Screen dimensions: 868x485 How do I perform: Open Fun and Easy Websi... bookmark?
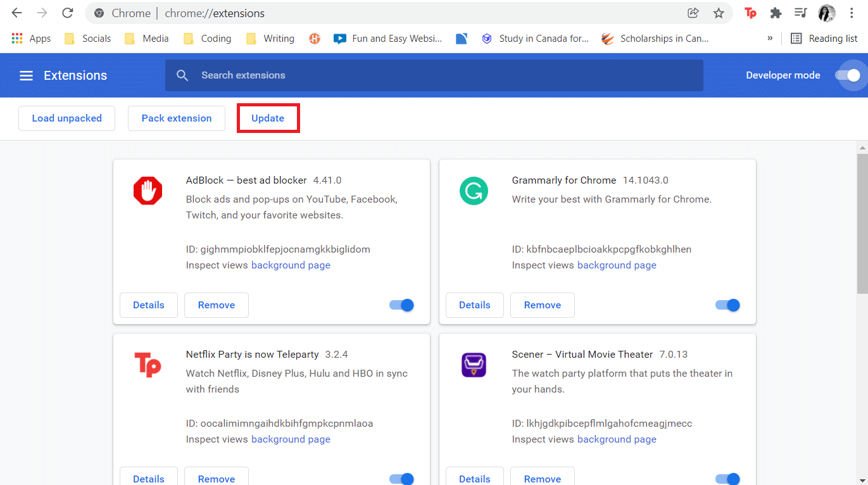[x=388, y=39]
